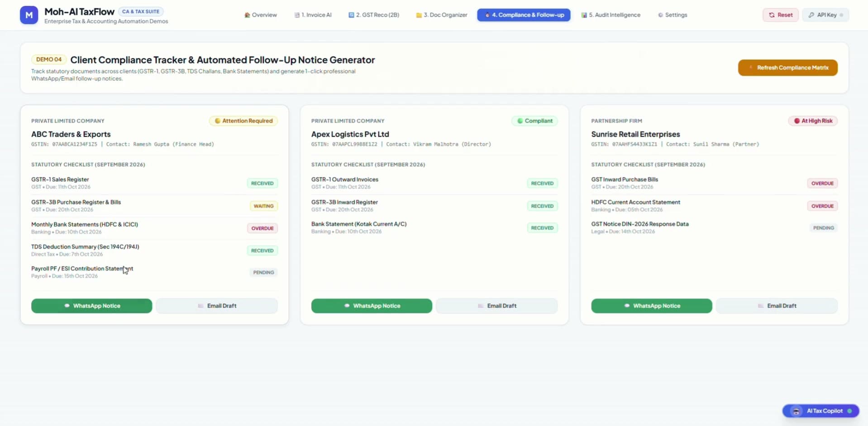Select HDFC Current Account Statement row
868x426 pixels.
pos(714,206)
